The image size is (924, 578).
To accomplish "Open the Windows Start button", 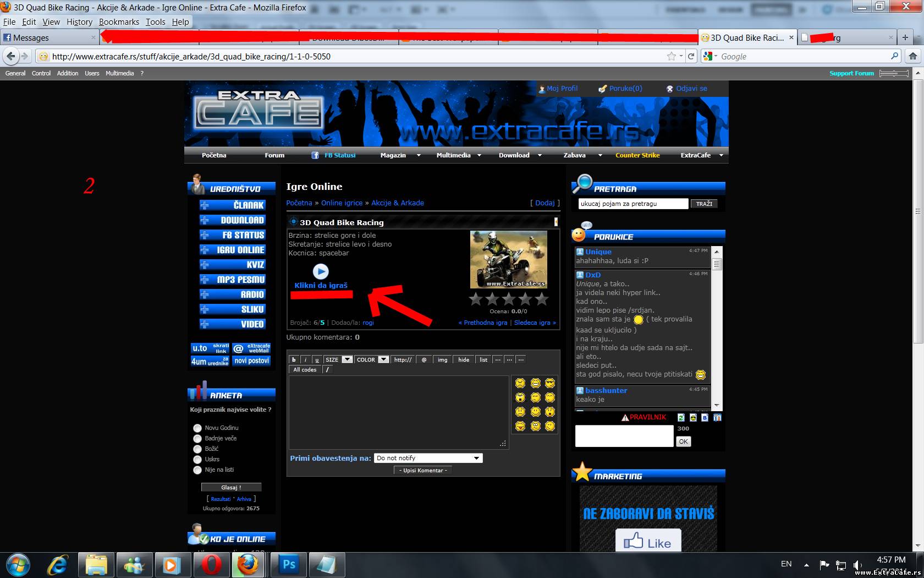I will click(x=18, y=565).
